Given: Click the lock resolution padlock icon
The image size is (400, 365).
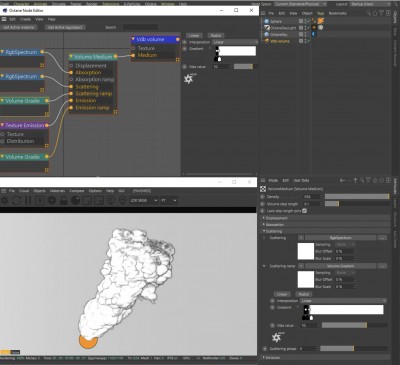Looking at the screenshot, I should click(x=64, y=200).
